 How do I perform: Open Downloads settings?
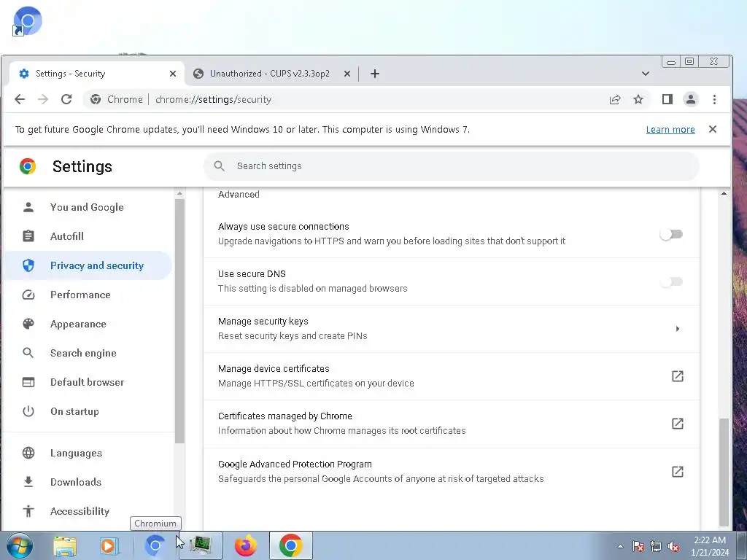coord(88,482)
